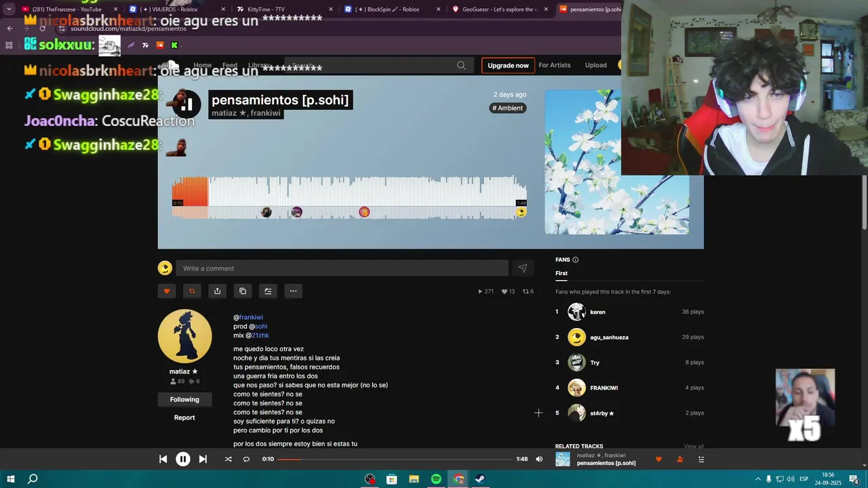
Task: Pause the track from the large waveform button
Action: [186, 104]
